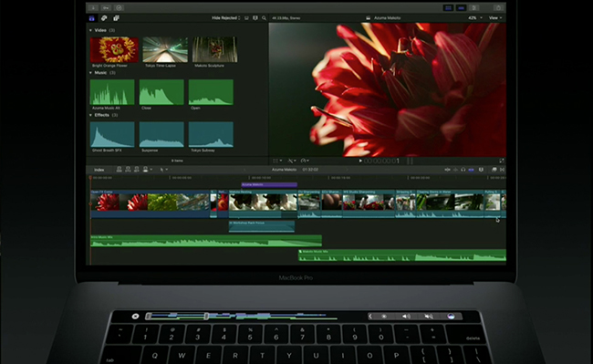Tap the Touch Bar brightness icon
The height and width of the screenshot is (364, 593).
pos(384,316)
